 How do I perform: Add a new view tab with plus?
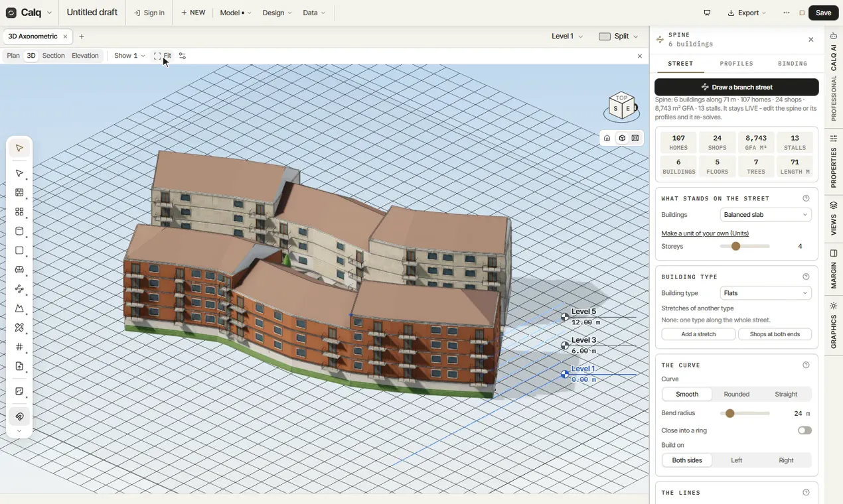[x=82, y=36]
